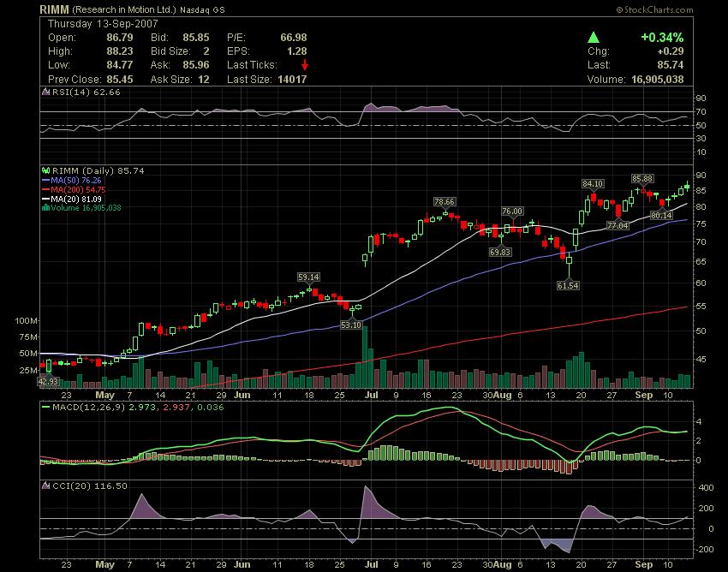Click the Bid value 85.85
The height and width of the screenshot is (572, 728).
(196, 38)
